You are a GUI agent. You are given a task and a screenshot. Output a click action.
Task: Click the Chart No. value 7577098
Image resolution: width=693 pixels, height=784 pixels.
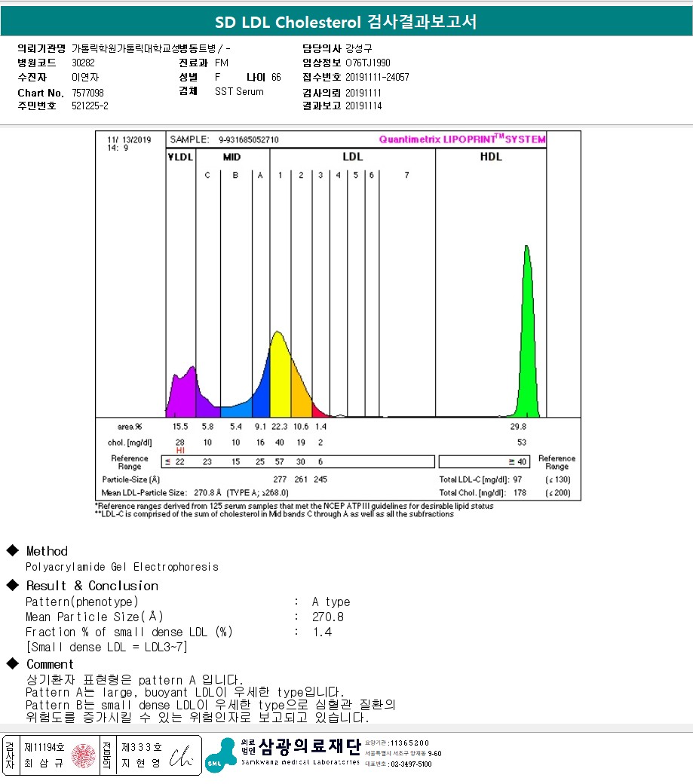[x=87, y=93]
